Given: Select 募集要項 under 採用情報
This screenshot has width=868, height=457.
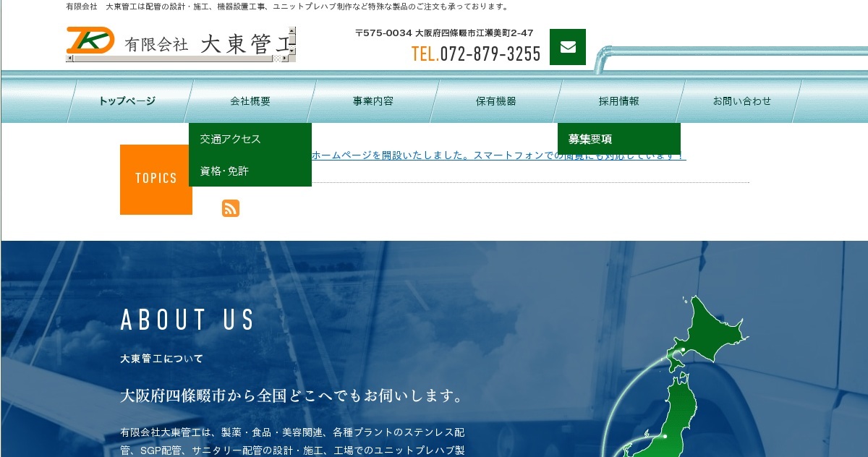Looking at the screenshot, I should [x=619, y=139].
